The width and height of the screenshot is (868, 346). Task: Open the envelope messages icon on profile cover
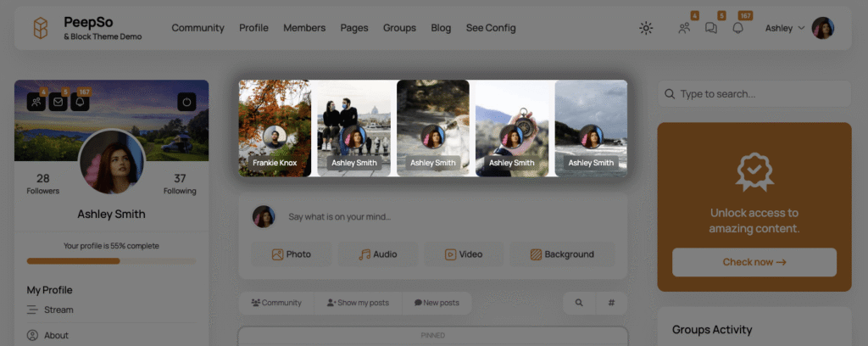point(58,102)
